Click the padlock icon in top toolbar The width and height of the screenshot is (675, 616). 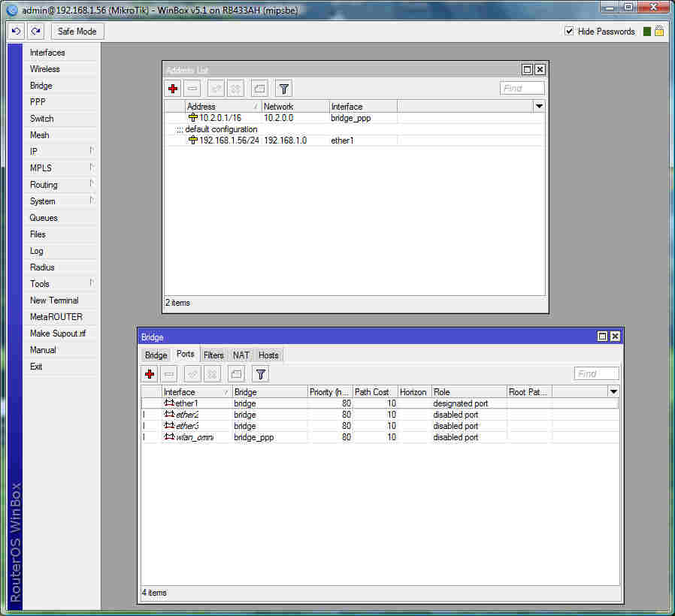pyautogui.click(x=659, y=31)
